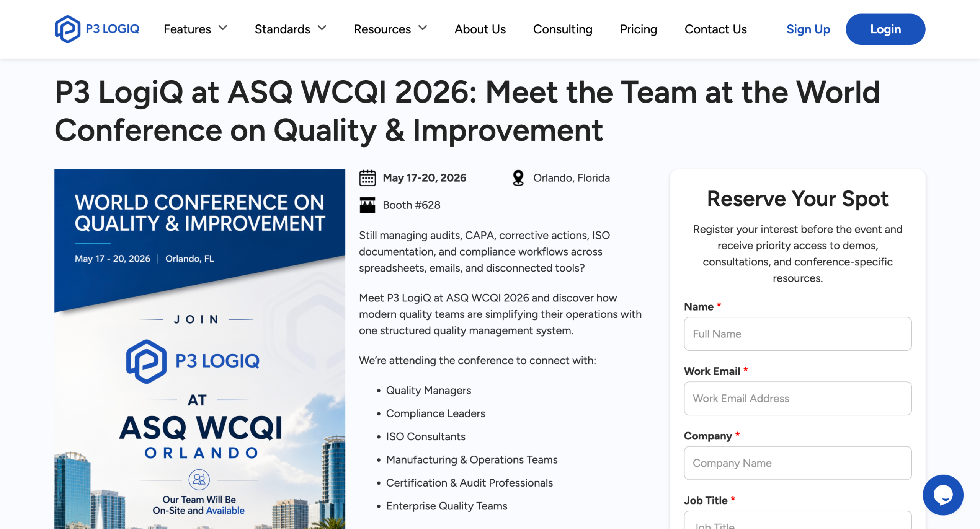Click the location pin icon
The image size is (980, 529).
tap(518, 178)
